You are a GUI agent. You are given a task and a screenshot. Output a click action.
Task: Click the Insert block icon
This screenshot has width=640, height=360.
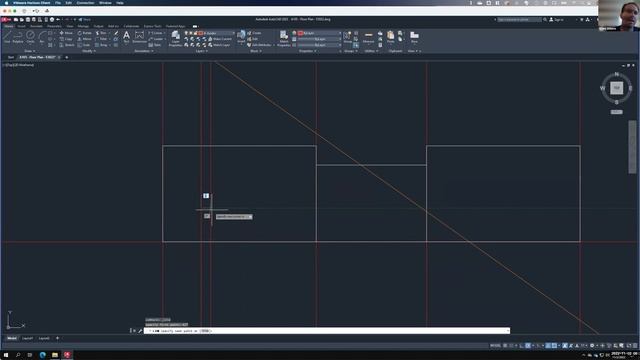[x=241, y=36]
